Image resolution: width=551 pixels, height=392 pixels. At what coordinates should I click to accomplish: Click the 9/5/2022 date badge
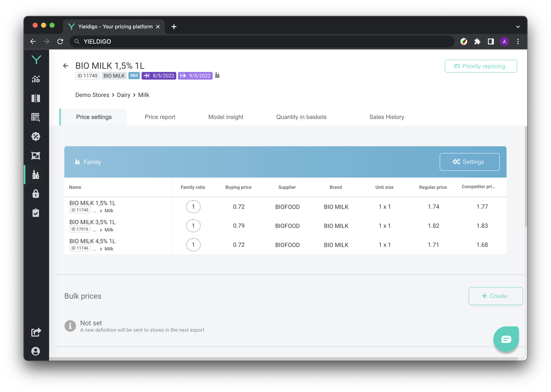coord(195,76)
